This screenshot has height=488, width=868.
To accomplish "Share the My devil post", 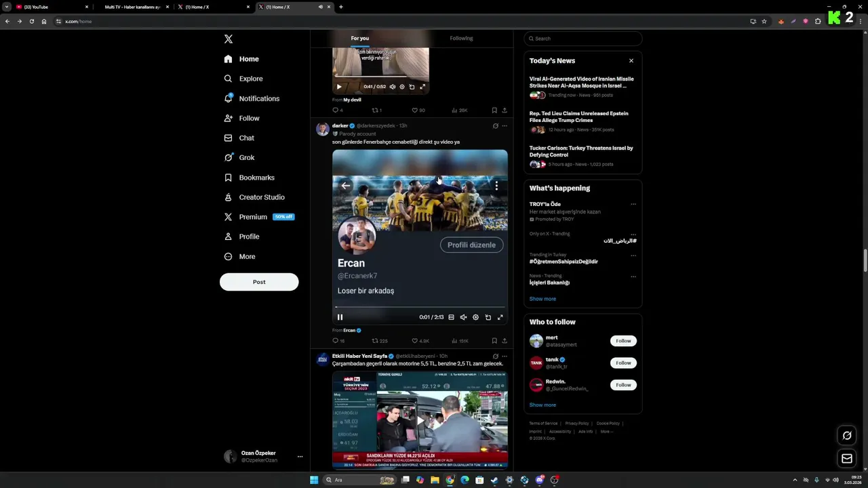I will click(x=505, y=110).
